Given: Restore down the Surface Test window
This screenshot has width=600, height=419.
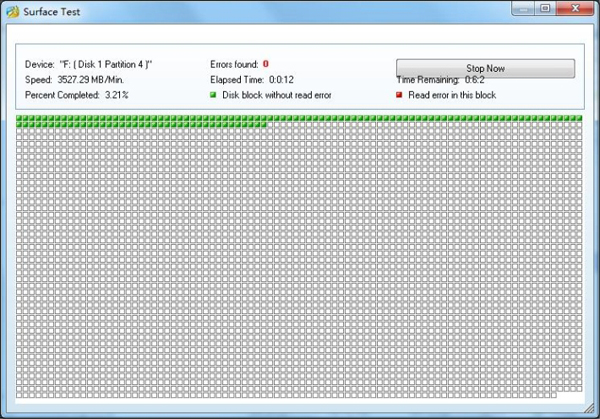Looking at the screenshot, I should pyautogui.click(x=545, y=8).
